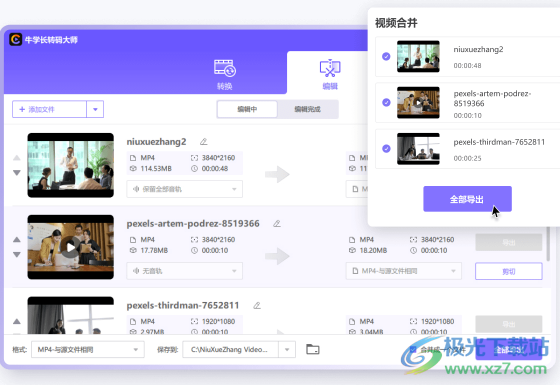Click the save path field C:\NiuXueZhang Video
Screen dimensions: 560x385
[x=230, y=350]
